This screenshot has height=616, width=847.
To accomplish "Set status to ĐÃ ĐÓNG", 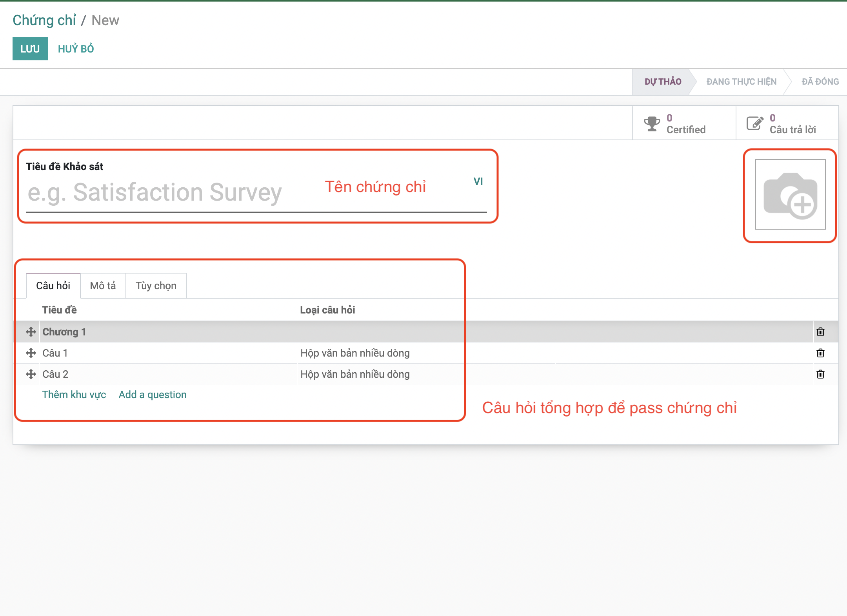I will click(820, 82).
